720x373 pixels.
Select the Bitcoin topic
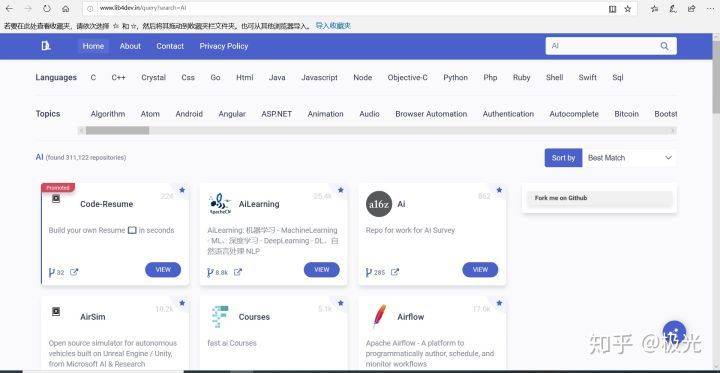pos(626,114)
